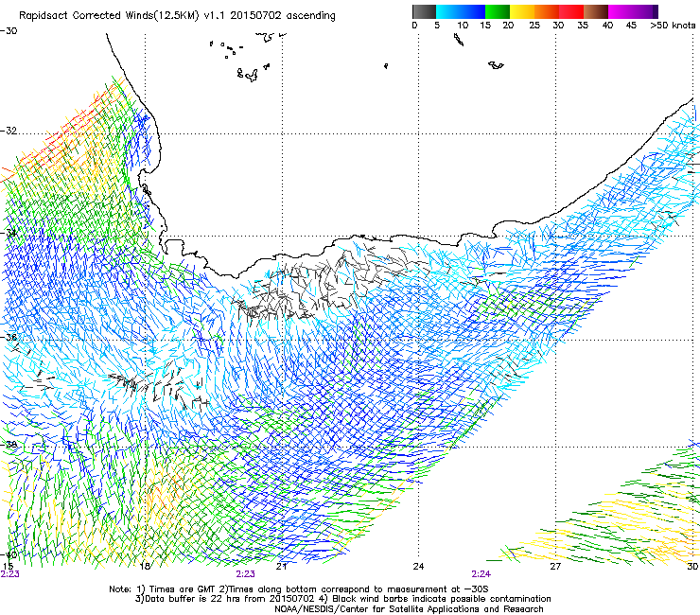
Task: Click the '-38' latitude axis label
Action: 9,445
